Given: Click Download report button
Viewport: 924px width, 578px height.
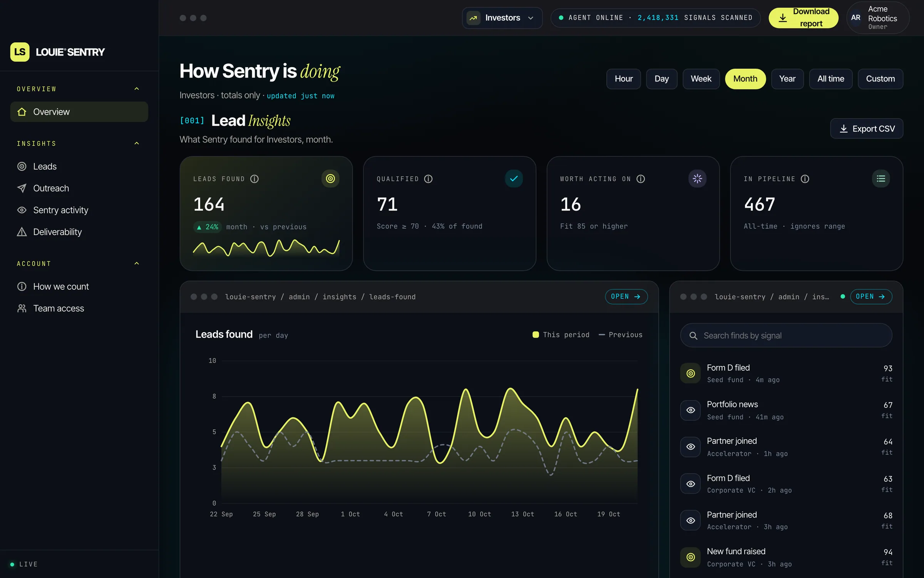Looking at the screenshot, I should click(x=803, y=18).
